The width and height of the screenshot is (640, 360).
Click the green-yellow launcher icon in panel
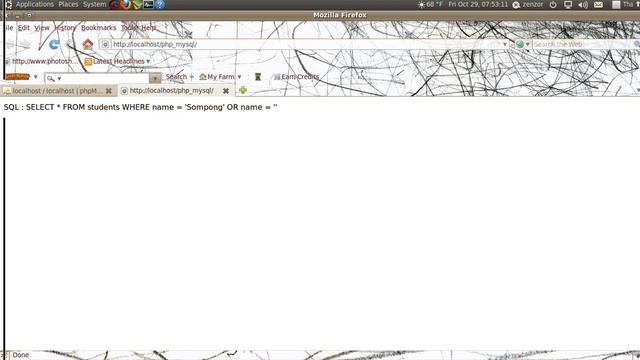tap(137, 4)
